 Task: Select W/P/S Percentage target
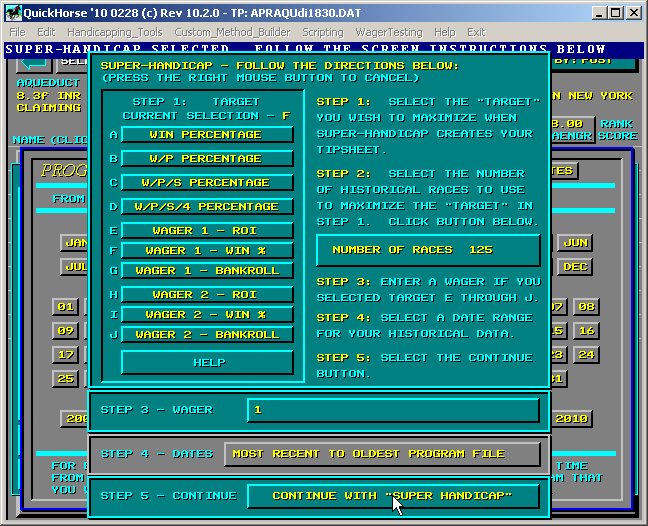207,182
